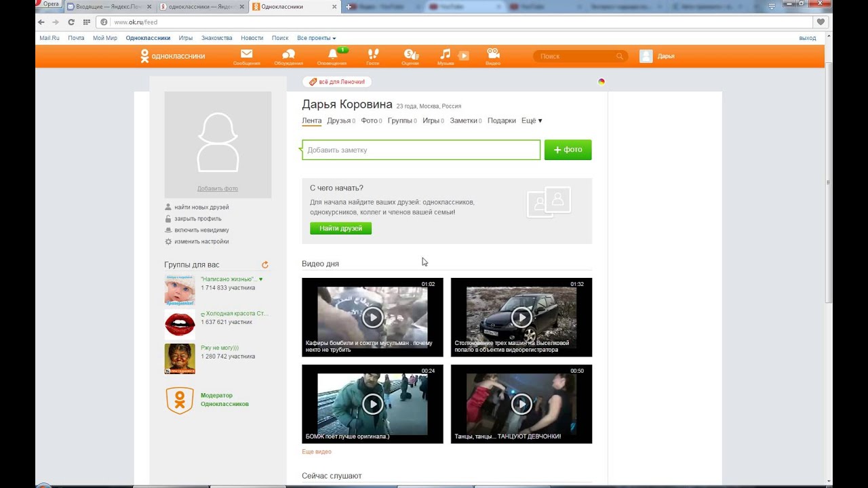Click the multicolor circle icon
Screen dimensions: 868x488
point(601,82)
